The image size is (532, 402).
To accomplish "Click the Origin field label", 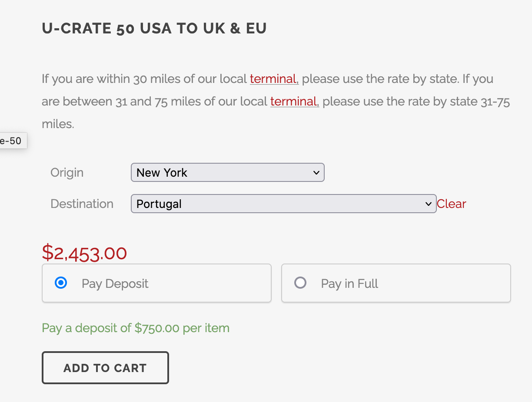I will pos(67,173).
